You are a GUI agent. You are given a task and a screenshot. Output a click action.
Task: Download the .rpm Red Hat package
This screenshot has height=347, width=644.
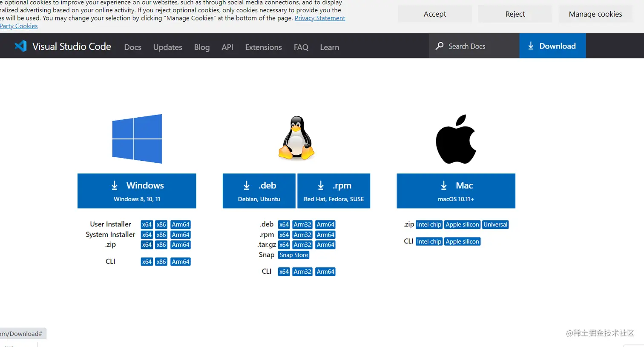334,191
